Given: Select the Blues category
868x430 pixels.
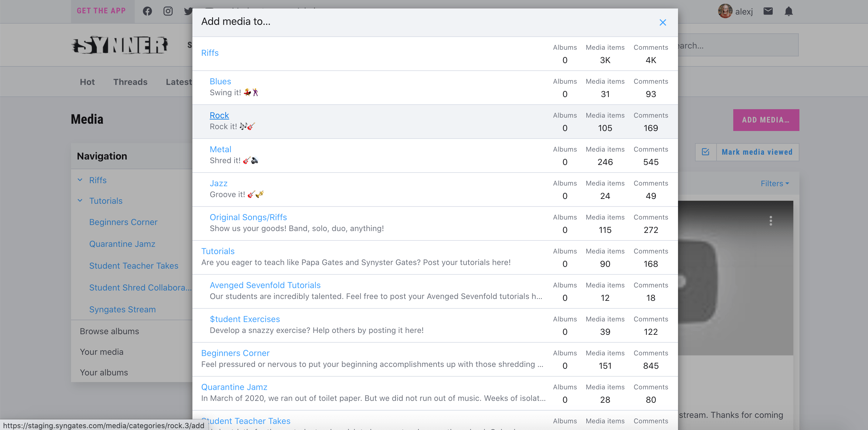Looking at the screenshot, I should [220, 81].
